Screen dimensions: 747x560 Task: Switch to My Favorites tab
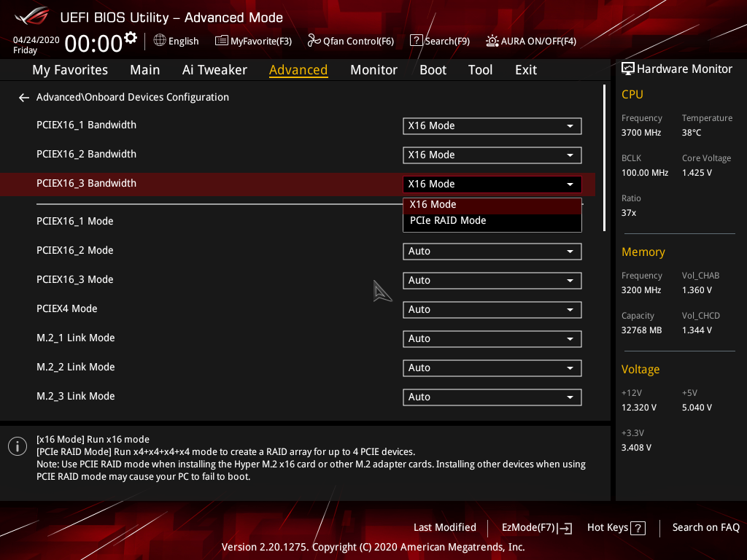coord(70,70)
